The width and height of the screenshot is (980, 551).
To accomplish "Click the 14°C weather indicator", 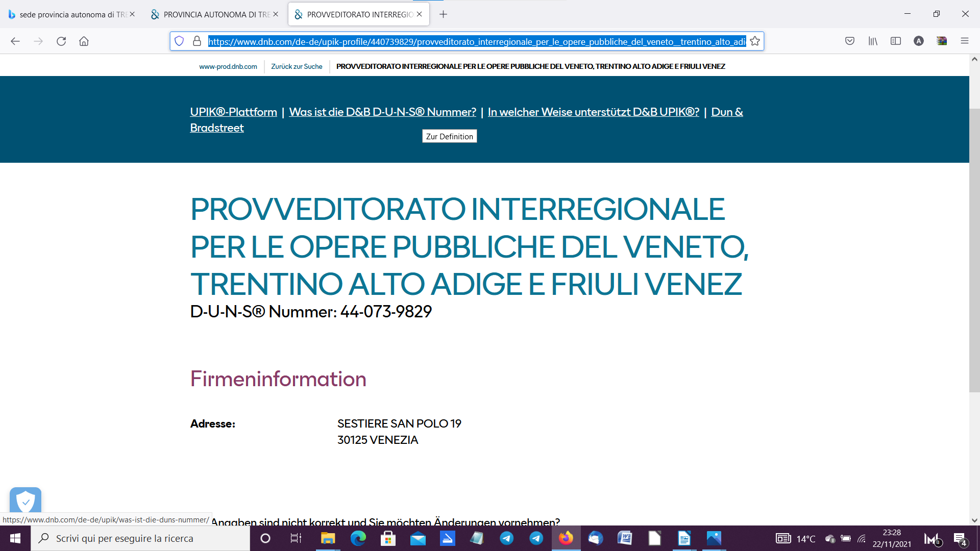I will coord(796,539).
